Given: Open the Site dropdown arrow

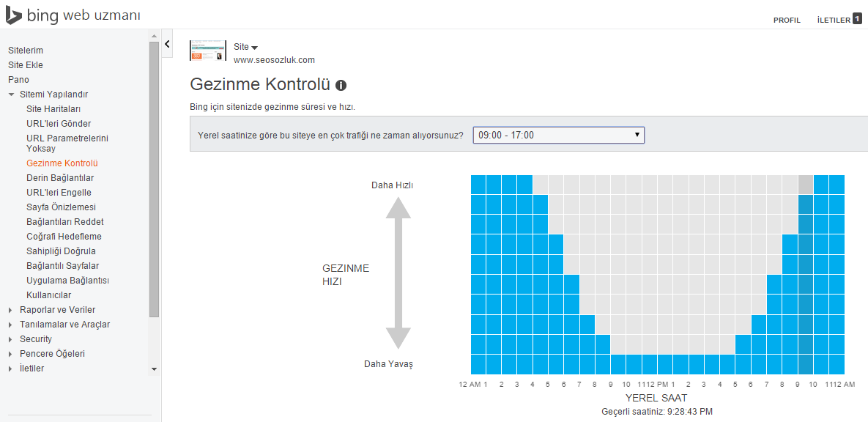Looking at the screenshot, I should 254,48.
